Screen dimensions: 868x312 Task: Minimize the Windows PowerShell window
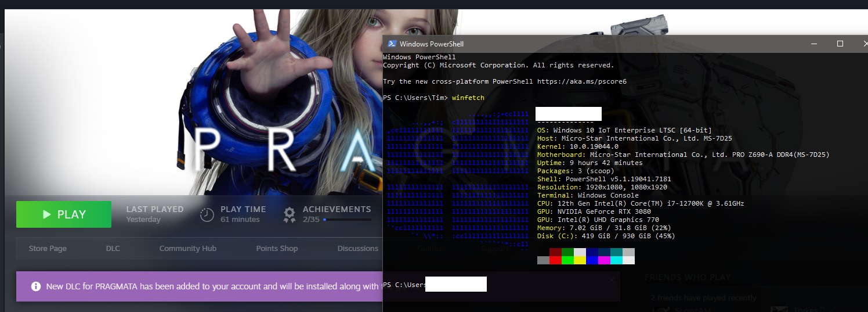(x=813, y=44)
